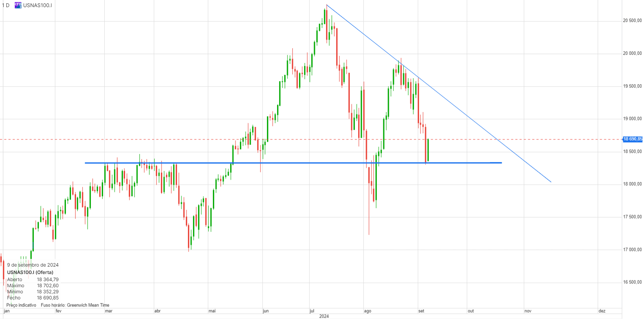
Task: Click the Preço indicativo label
Action: click(21, 305)
